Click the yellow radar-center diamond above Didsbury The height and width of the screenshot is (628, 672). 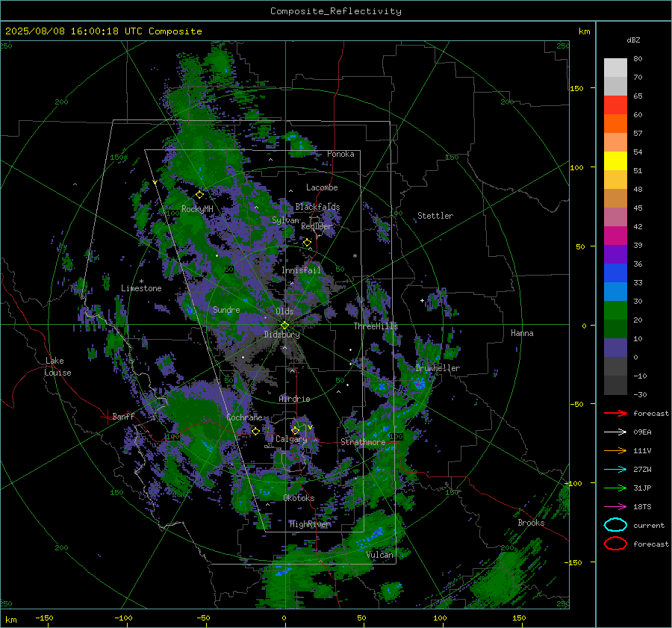[x=284, y=326]
